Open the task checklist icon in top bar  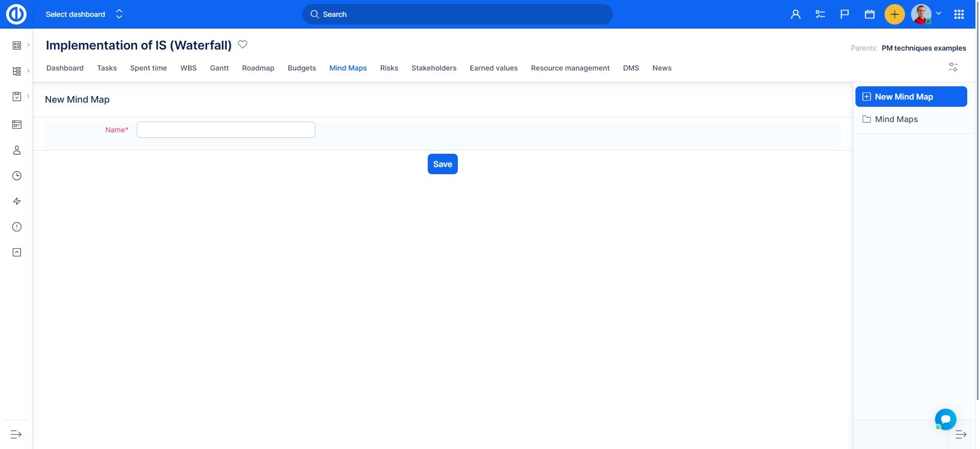[x=820, y=14]
